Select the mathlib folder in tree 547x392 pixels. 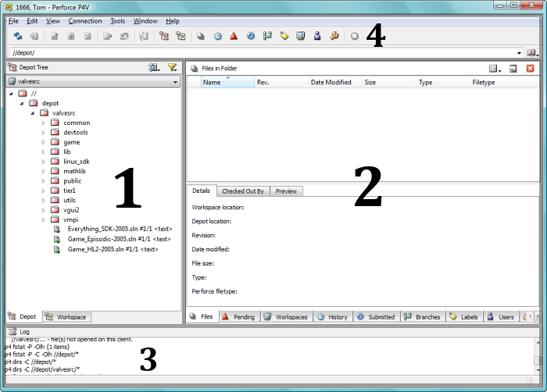pyautogui.click(x=74, y=171)
